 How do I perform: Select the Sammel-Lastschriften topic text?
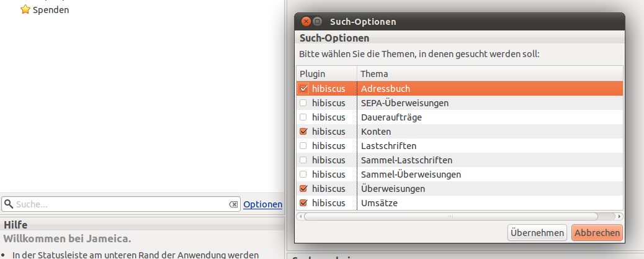(x=406, y=160)
